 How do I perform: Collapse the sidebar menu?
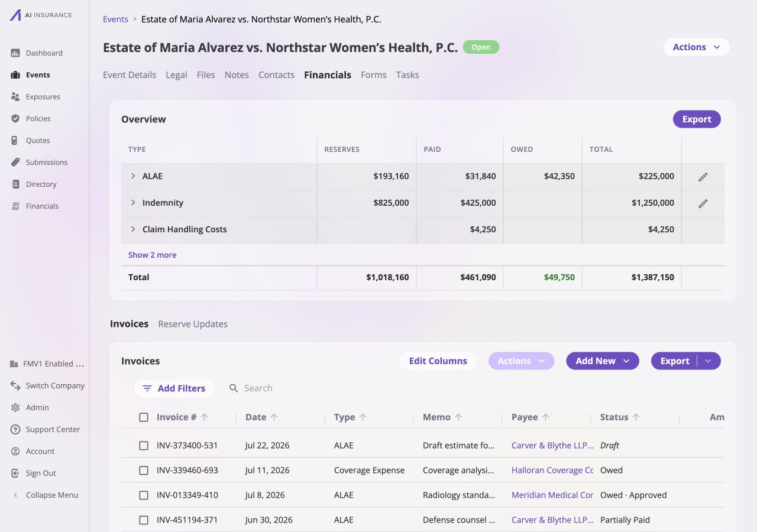(x=46, y=495)
